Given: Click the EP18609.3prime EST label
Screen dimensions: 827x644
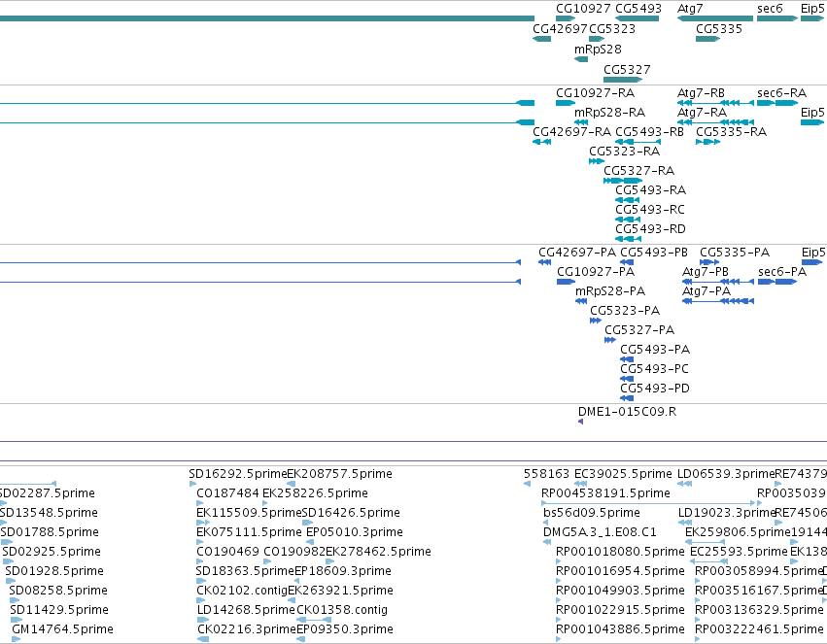Looking at the screenshot, I should point(343,571).
